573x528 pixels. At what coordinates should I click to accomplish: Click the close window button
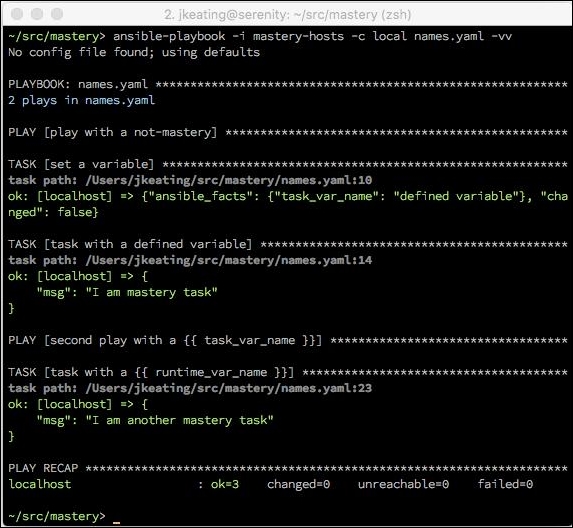pos(17,14)
